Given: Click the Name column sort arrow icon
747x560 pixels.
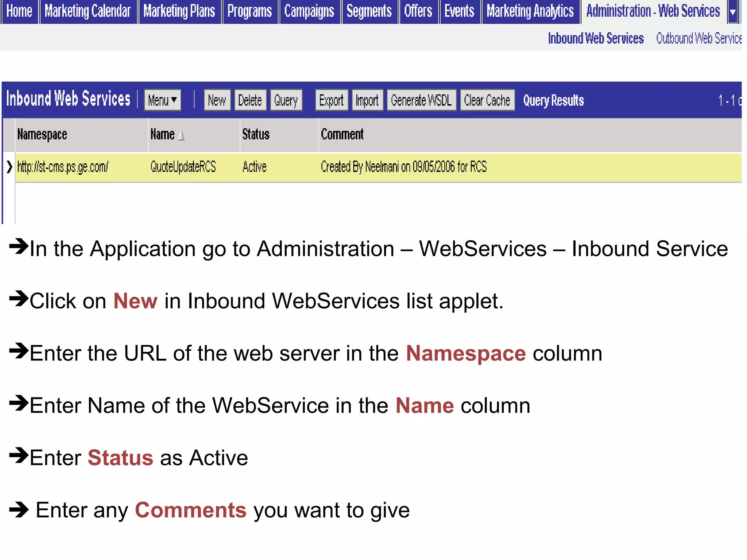Looking at the screenshot, I should click(x=181, y=136).
